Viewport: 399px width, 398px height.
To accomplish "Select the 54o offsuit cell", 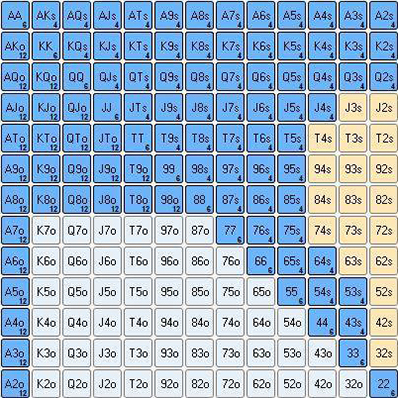I will [x=292, y=322].
